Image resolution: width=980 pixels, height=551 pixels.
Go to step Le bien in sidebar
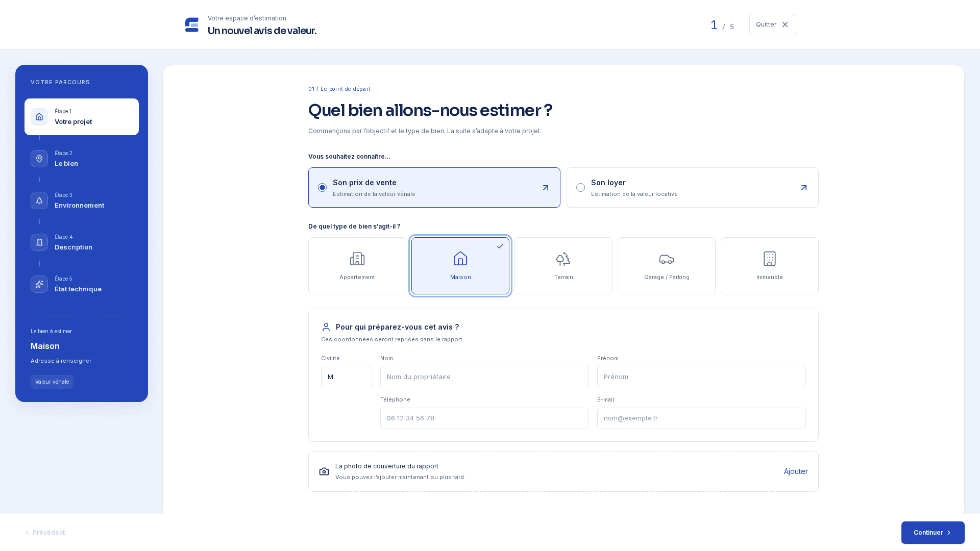pyautogui.click(x=82, y=159)
